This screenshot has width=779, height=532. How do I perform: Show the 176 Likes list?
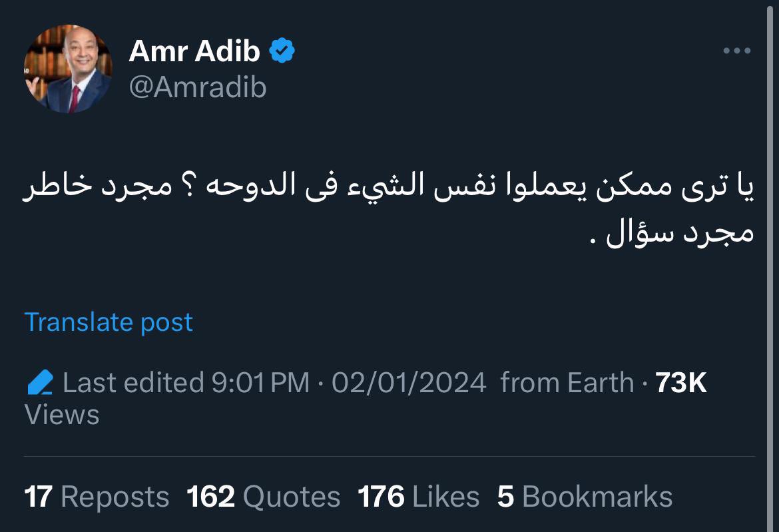[418, 497]
